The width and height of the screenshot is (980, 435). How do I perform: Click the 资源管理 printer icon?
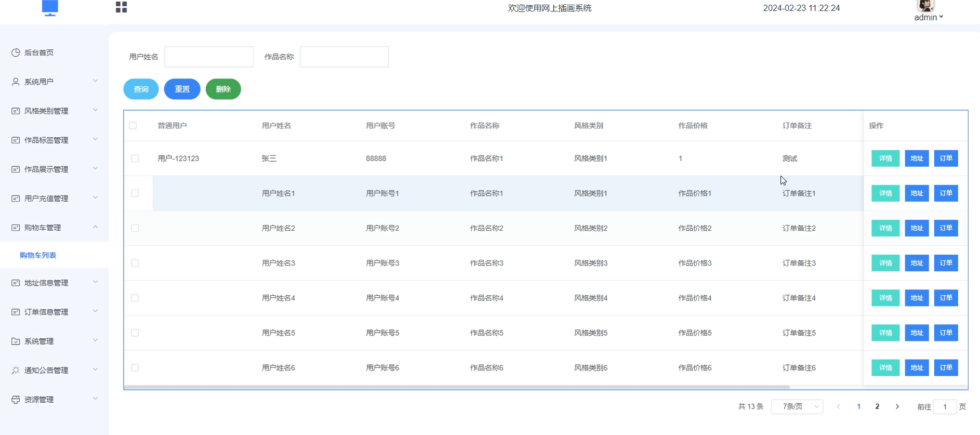coord(16,400)
